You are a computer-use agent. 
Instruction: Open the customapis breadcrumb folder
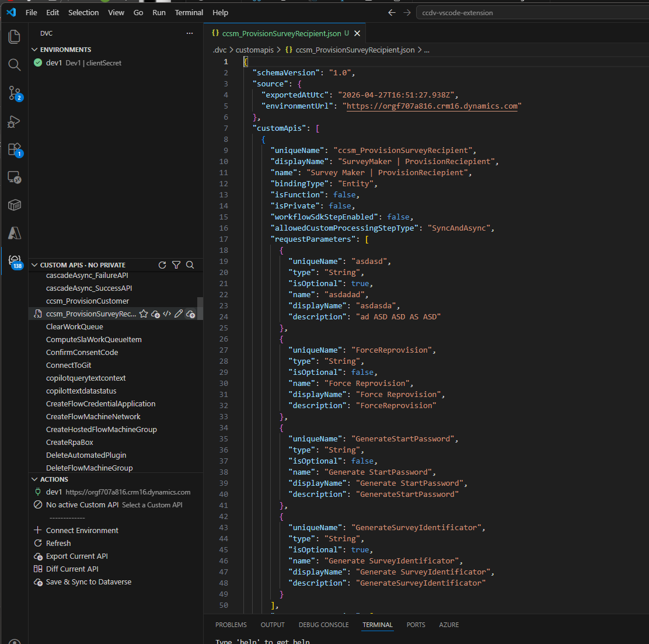pos(254,50)
